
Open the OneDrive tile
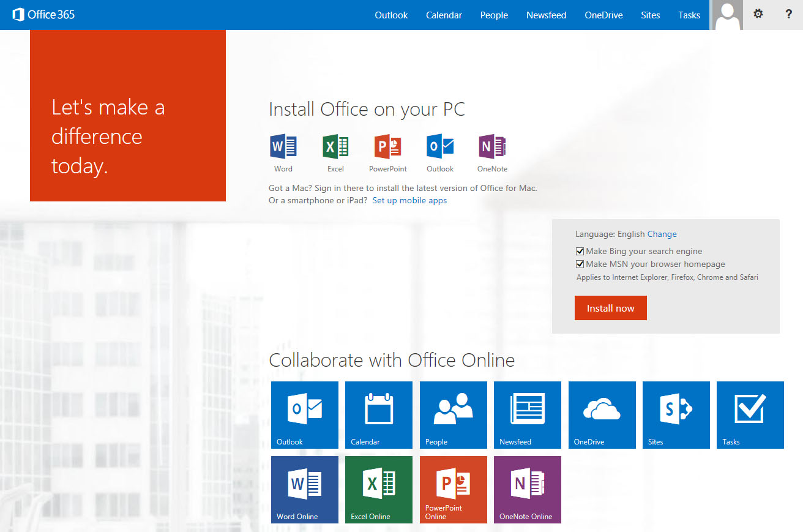point(602,415)
